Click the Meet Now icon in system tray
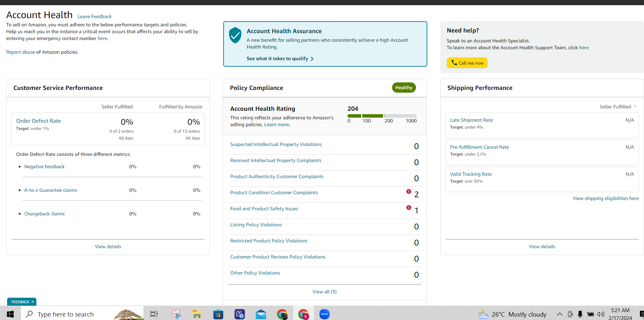644x320 pixels. click(570, 314)
